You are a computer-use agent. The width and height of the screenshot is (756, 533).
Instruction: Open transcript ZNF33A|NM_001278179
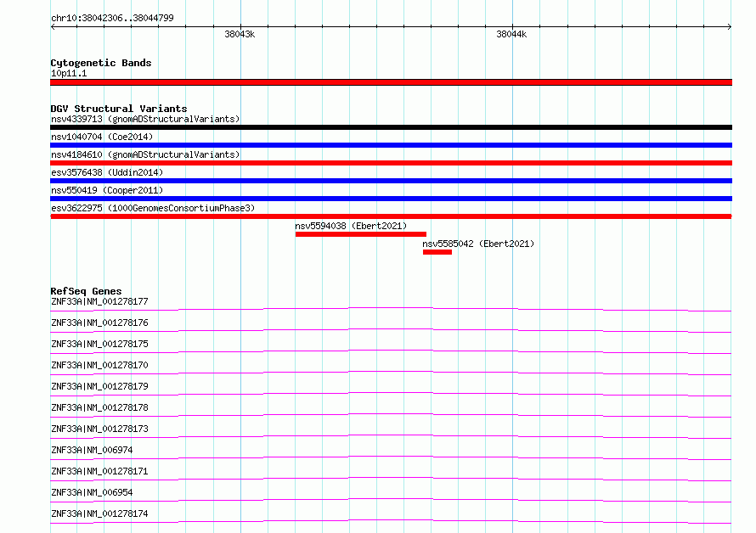[x=99, y=386]
